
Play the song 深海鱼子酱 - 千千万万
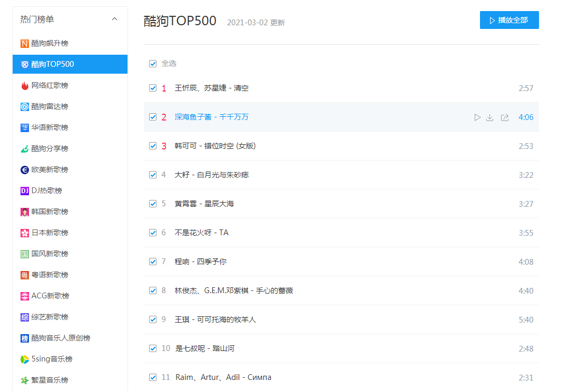tap(477, 117)
